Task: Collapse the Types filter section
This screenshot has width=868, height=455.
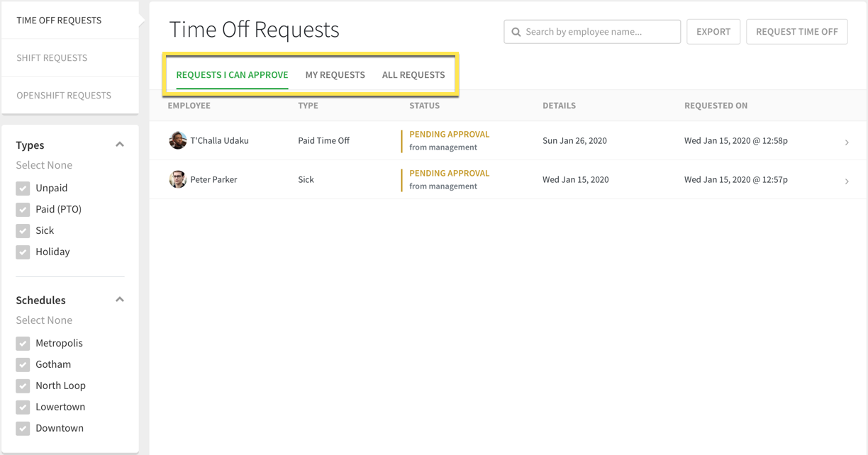Action: click(x=120, y=144)
